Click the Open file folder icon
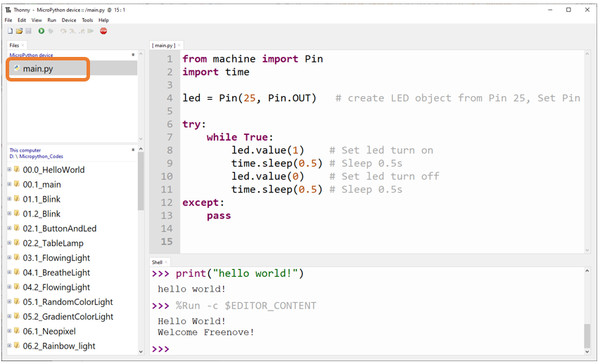 (x=19, y=31)
